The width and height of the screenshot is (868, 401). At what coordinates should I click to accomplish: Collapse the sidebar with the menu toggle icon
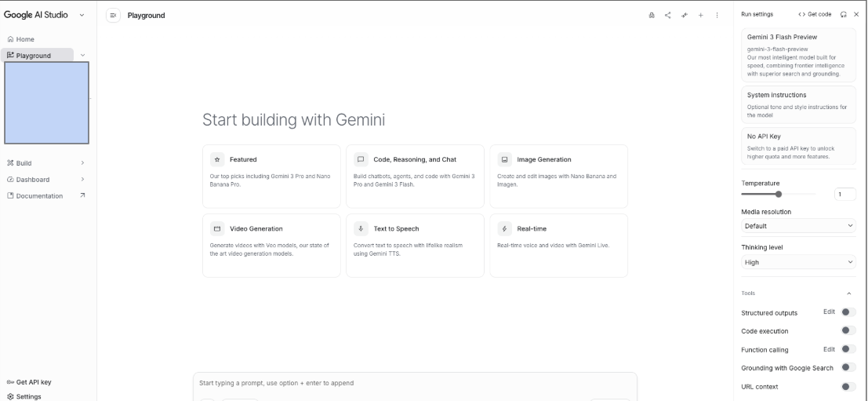click(113, 16)
